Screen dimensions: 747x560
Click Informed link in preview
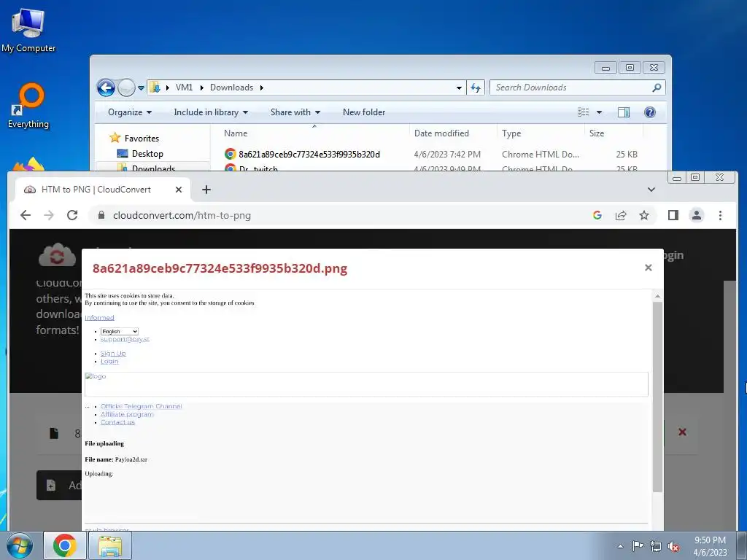coord(99,318)
